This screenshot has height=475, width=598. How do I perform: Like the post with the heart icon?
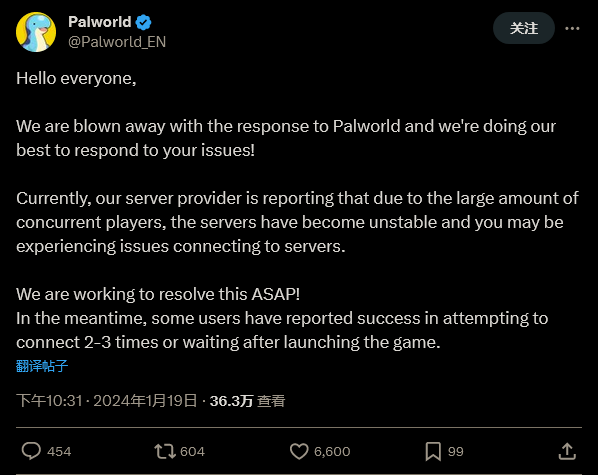299,451
